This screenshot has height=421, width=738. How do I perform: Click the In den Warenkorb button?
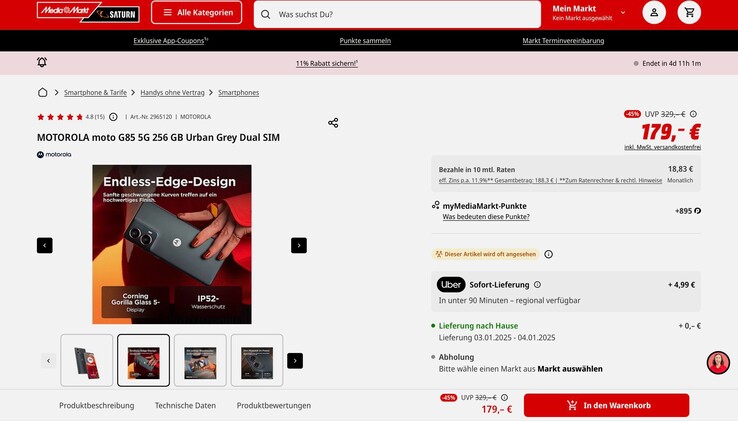(606, 405)
